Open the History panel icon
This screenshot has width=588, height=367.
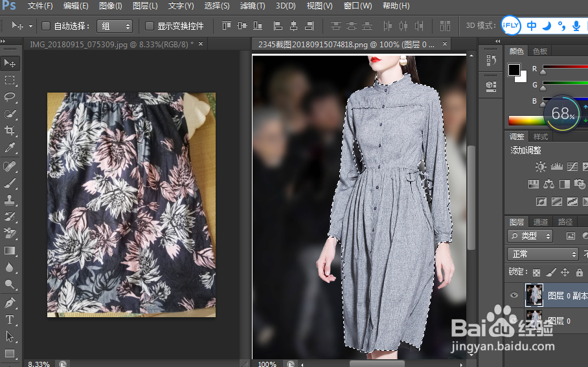click(491, 60)
